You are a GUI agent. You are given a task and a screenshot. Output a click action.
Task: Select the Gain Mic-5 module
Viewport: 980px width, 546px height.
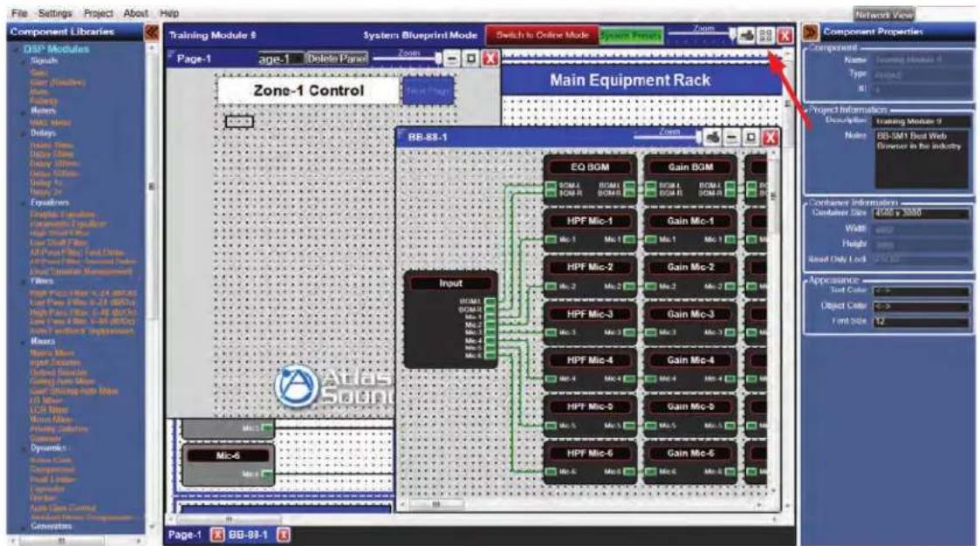click(x=690, y=415)
